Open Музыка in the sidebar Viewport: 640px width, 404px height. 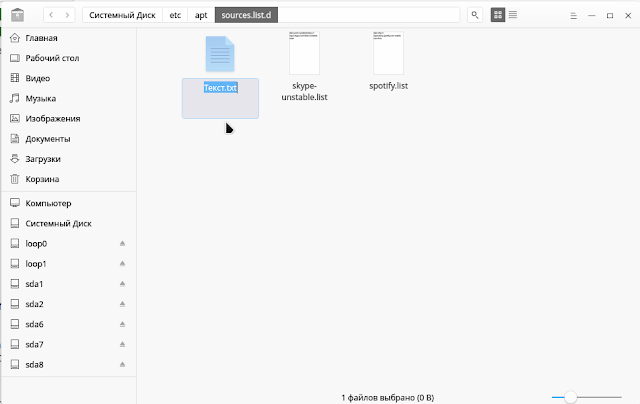tap(69, 98)
